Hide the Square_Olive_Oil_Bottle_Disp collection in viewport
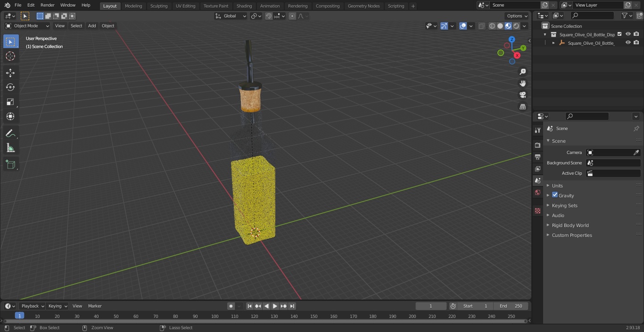Image resolution: width=644 pixels, height=332 pixels. (628, 34)
